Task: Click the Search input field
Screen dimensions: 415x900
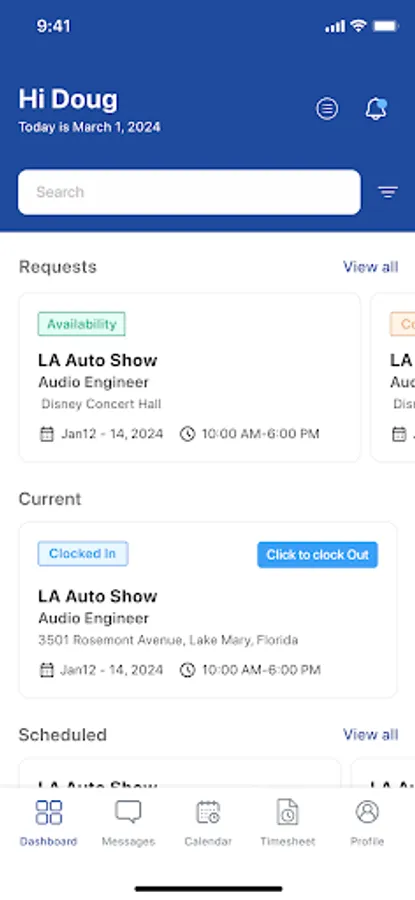Action: (189, 192)
